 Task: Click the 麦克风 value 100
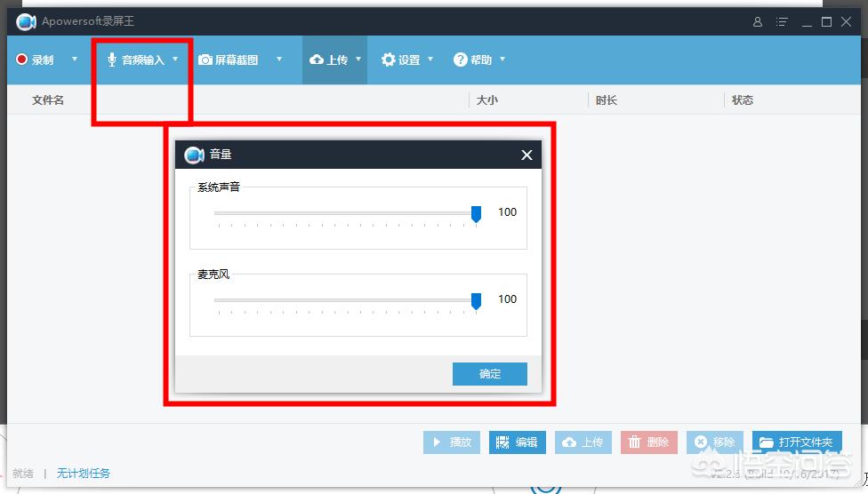point(507,299)
